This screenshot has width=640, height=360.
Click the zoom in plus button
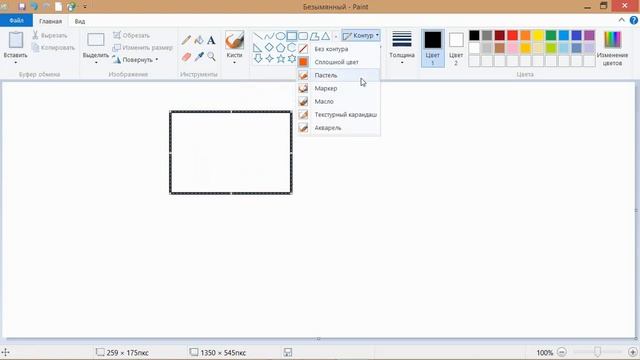pyautogui.click(x=633, y=352)
